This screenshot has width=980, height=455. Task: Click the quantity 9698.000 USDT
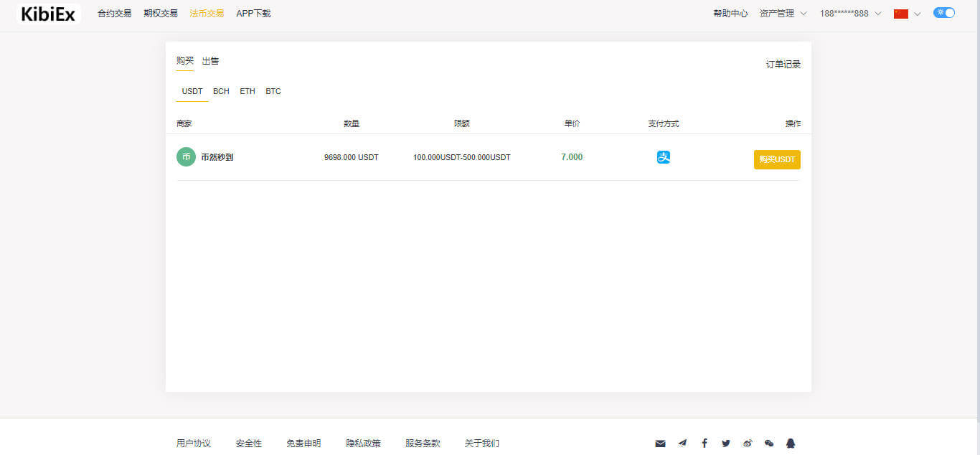pos(352,157)
